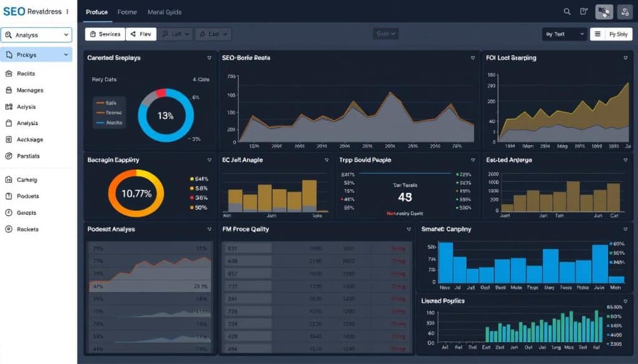Click the user profile icon in the top right
Viewport: 638px width, 364px height.
coord(624,12)
